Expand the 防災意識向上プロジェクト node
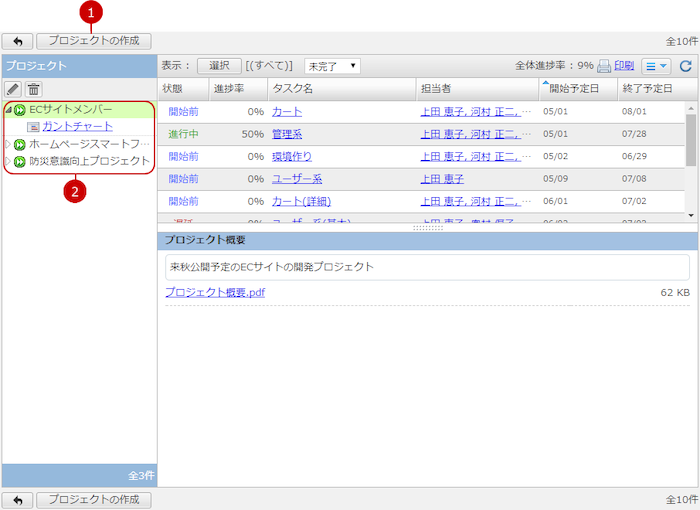The image size is (700, 510). [8, 161]
